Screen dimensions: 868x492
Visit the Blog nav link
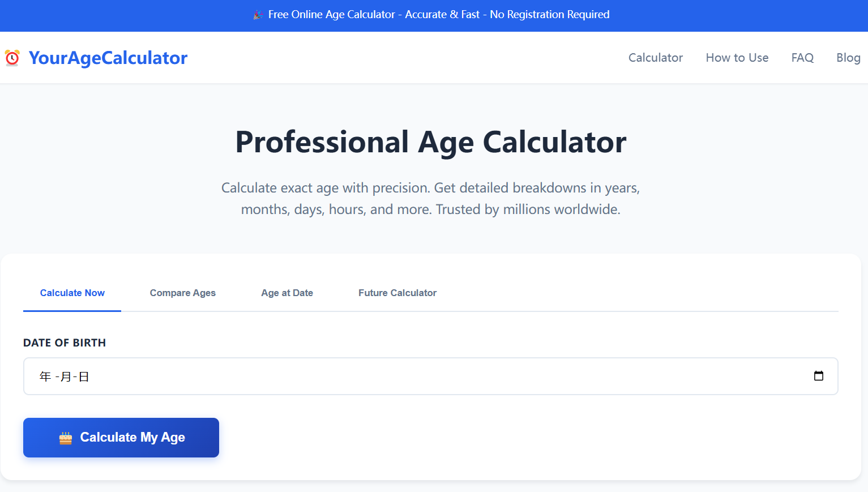(x=848, y=58)
